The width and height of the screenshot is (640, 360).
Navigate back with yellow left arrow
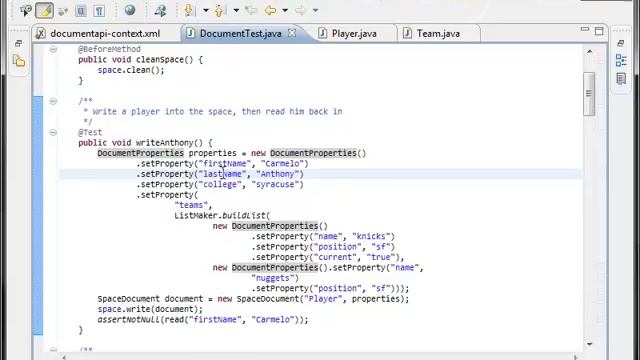click(x=270, y=10)
